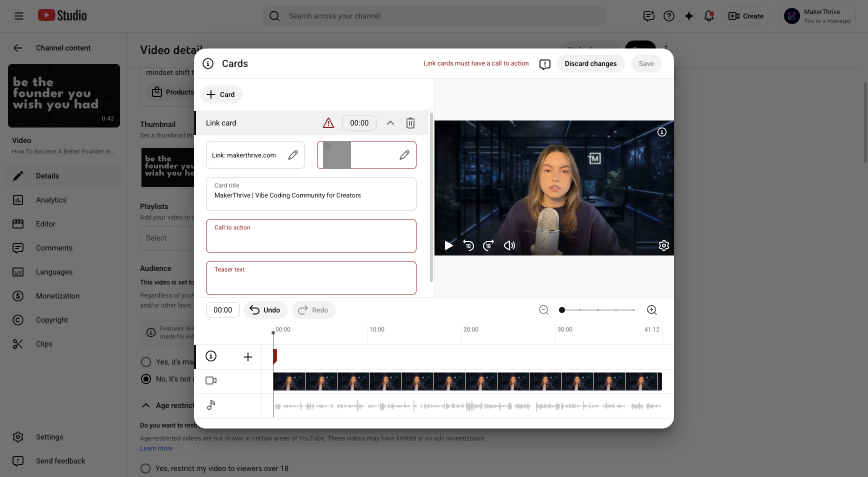Add a card on the timeline track
This screenshot has width=868, height=477.
click(247, 357)
